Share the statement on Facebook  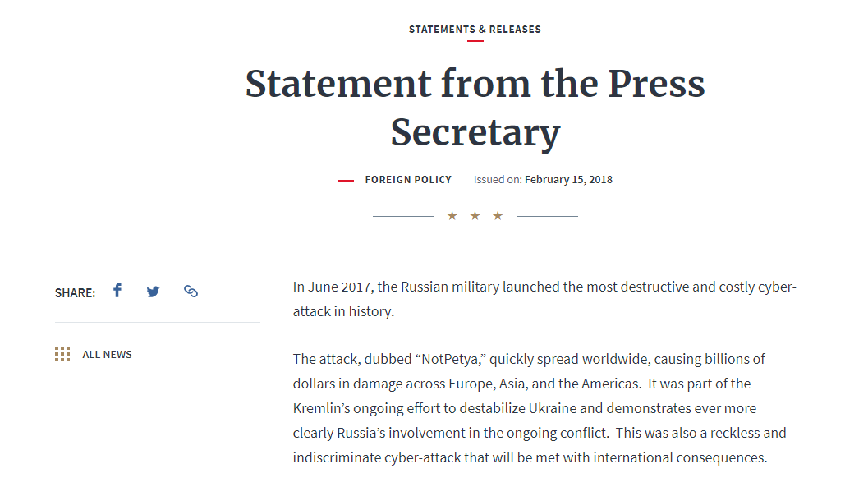pyautogui.click(x=117, y=291)
